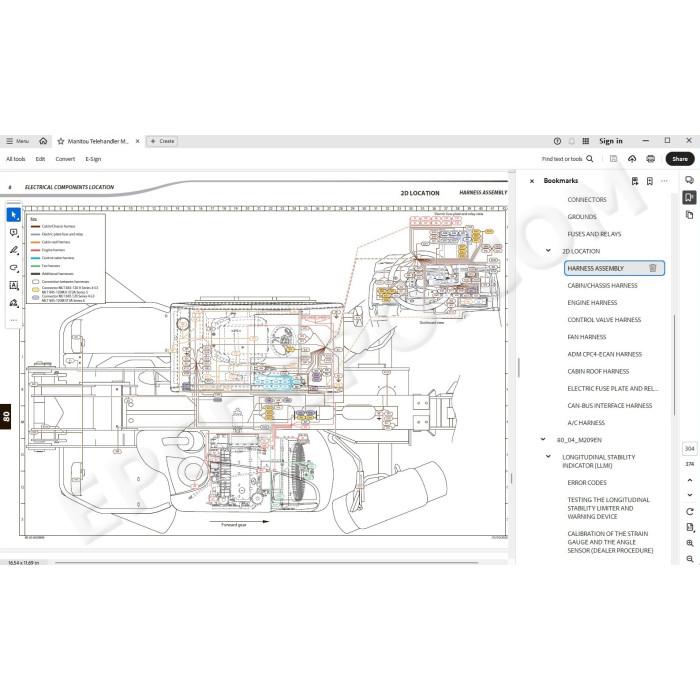This screenshot has width=700, height=700.
Task: Choose the selection arrow tool
Action: pyautogui.click(x=14, y=215)
